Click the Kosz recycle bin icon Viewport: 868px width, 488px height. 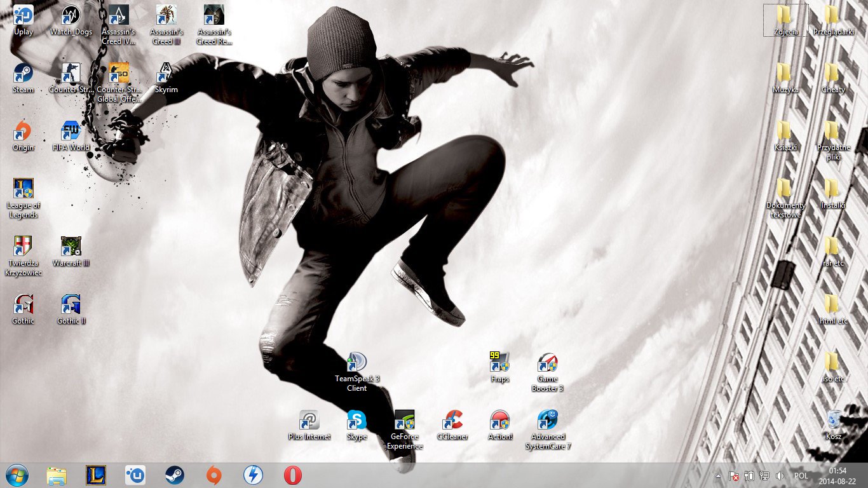pyautogui.click(x=833, y=424)
